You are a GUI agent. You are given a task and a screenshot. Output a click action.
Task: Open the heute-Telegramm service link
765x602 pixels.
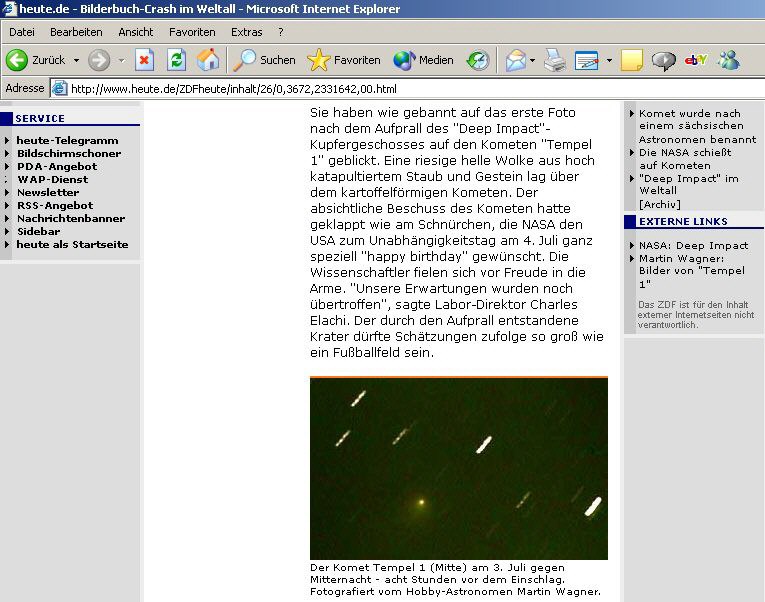(67, 141)
